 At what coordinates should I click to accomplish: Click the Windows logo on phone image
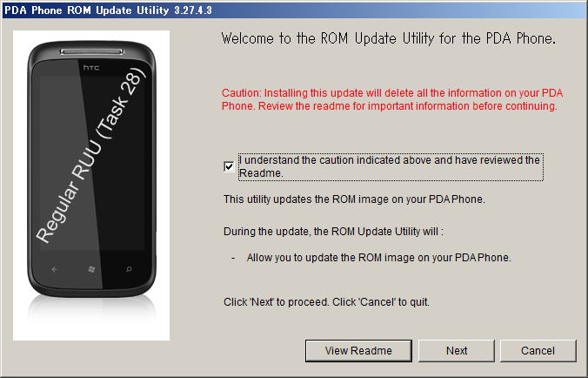(91, 269)
